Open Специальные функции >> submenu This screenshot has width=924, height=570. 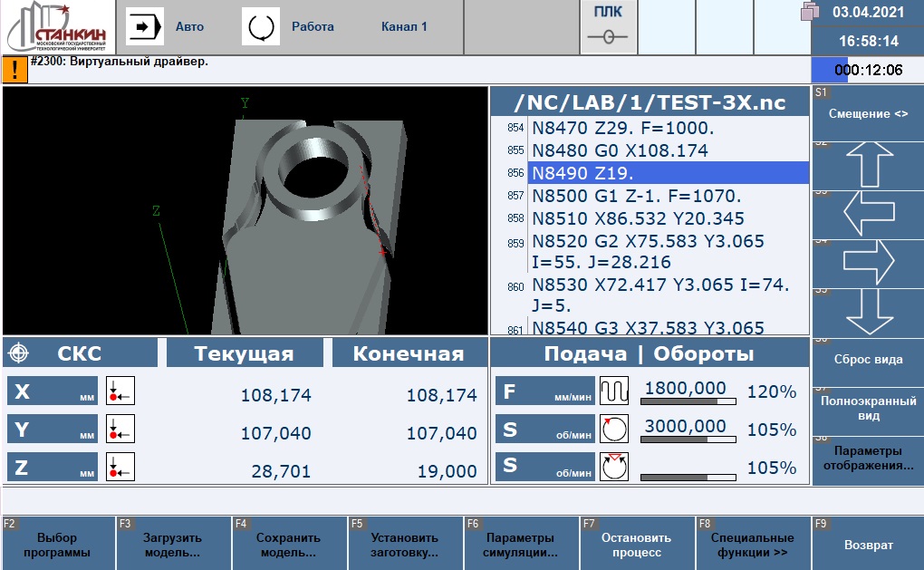click(752, 545)
